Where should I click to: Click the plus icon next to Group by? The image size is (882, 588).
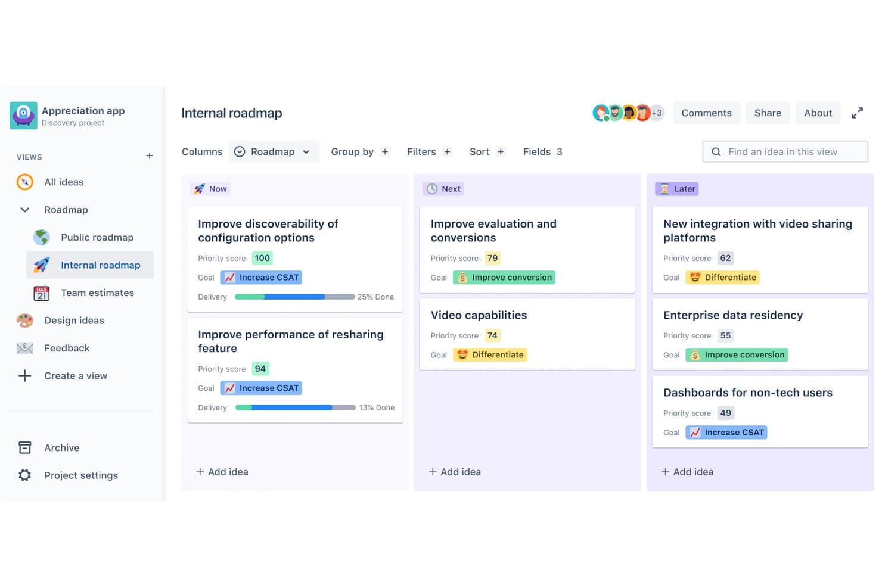[385, 151]
